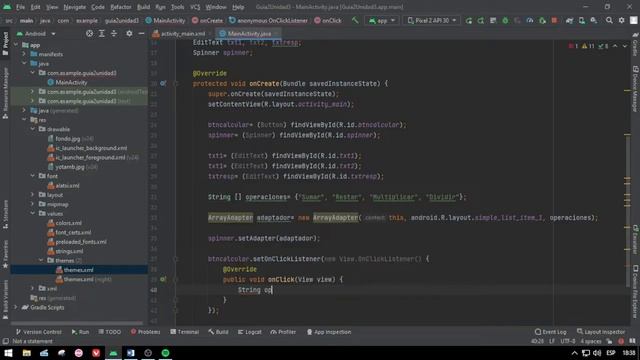Expand the manifests folder
The image size is (640, 360).
click(24, 54)
